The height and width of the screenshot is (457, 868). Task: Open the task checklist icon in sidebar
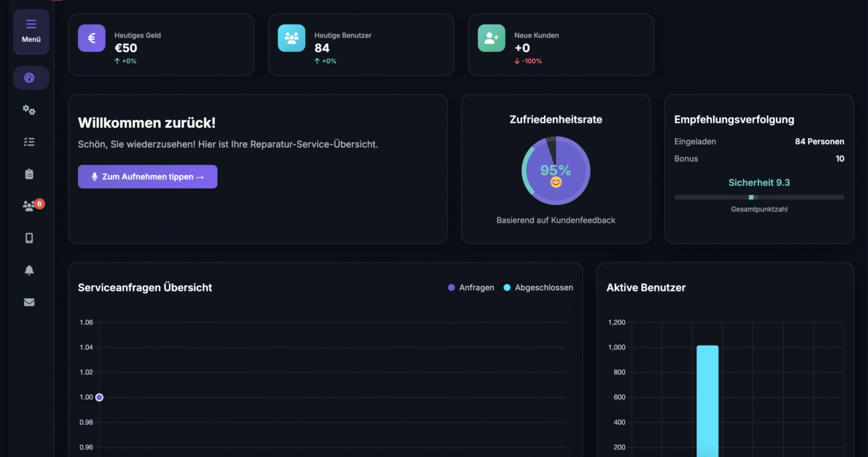coord(29,142)
